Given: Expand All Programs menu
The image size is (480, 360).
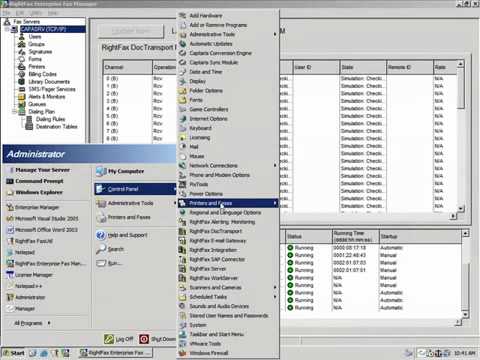Looking at the screenshot, I should tap(32, 323).
